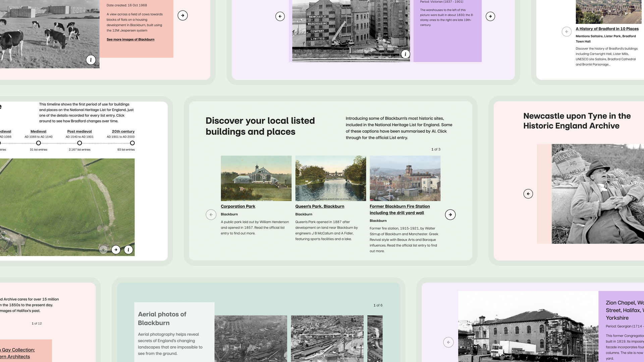Select the 20th century timeline marker
This screenshot has width=644, height=362.
tap(132, 143)
